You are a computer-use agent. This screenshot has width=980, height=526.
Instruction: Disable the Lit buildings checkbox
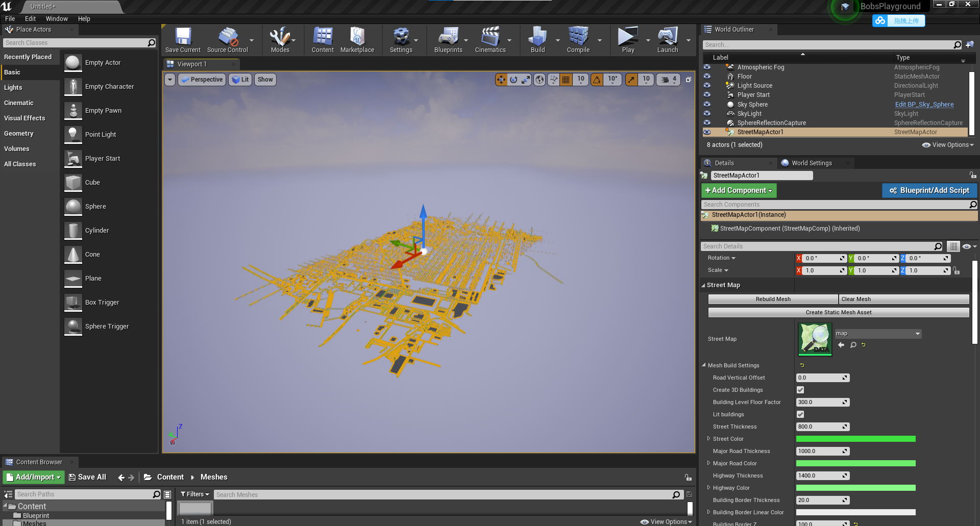click(800, 414)
